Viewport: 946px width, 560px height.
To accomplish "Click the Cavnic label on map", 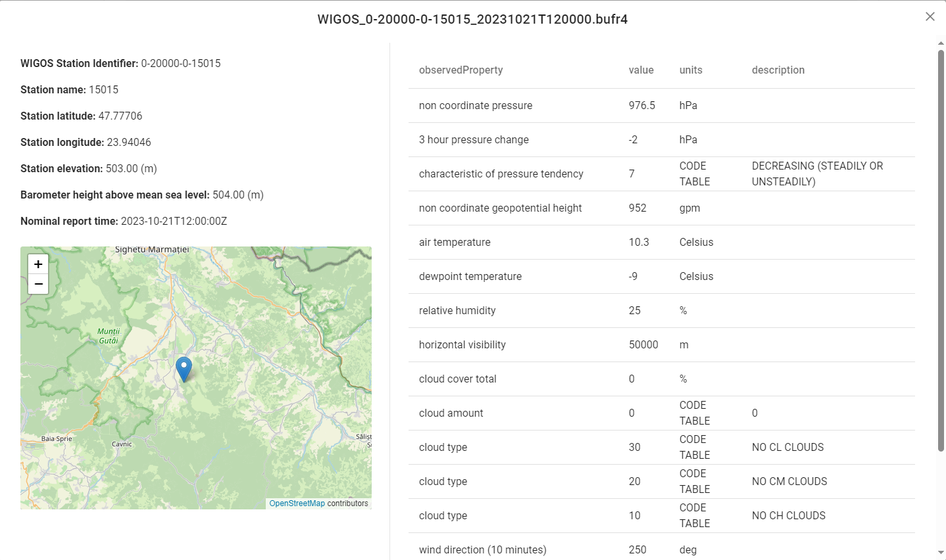I will 122,444.
